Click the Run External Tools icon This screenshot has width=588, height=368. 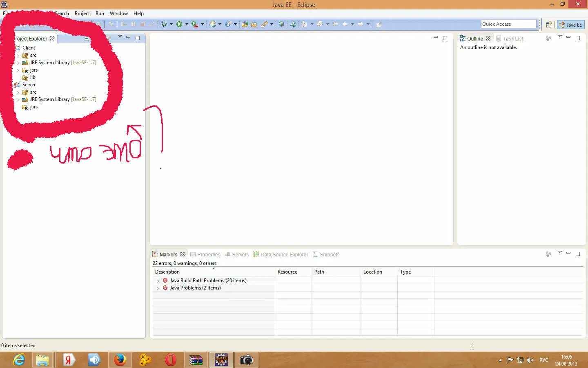tap(195, 24)
